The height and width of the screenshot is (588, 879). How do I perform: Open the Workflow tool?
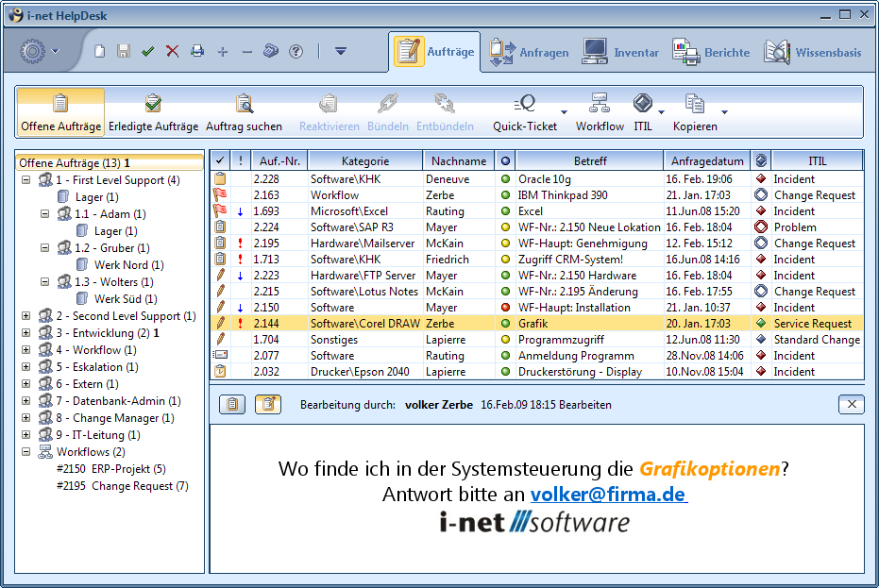600,112
